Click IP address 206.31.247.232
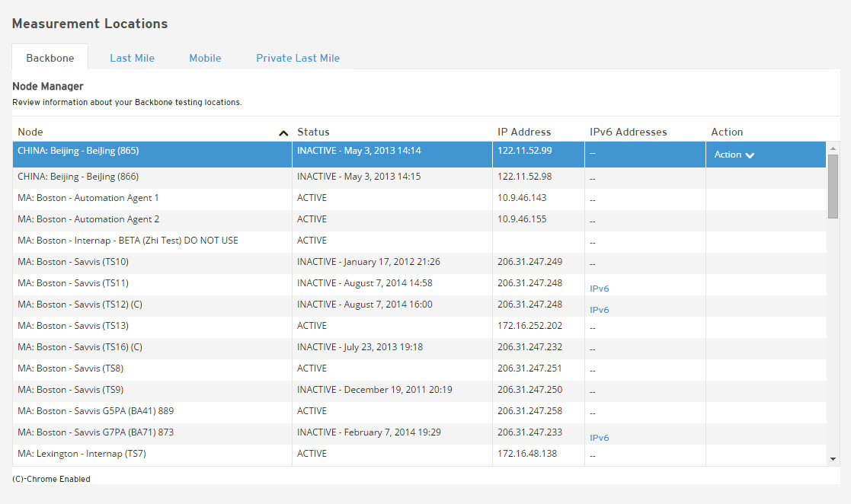 pos(529,346)
